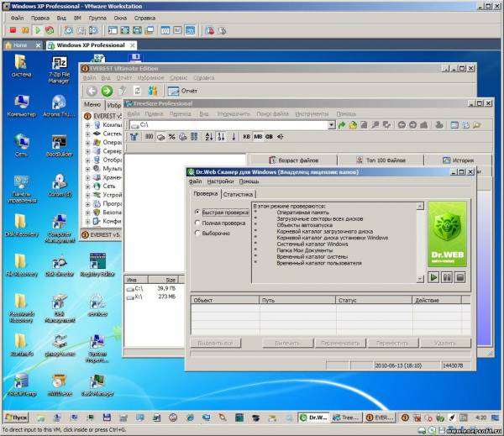Click the VMware orange suspend icon
Image resolution: width=504 pixels, height=436 pixels.
tap(25, 30)
